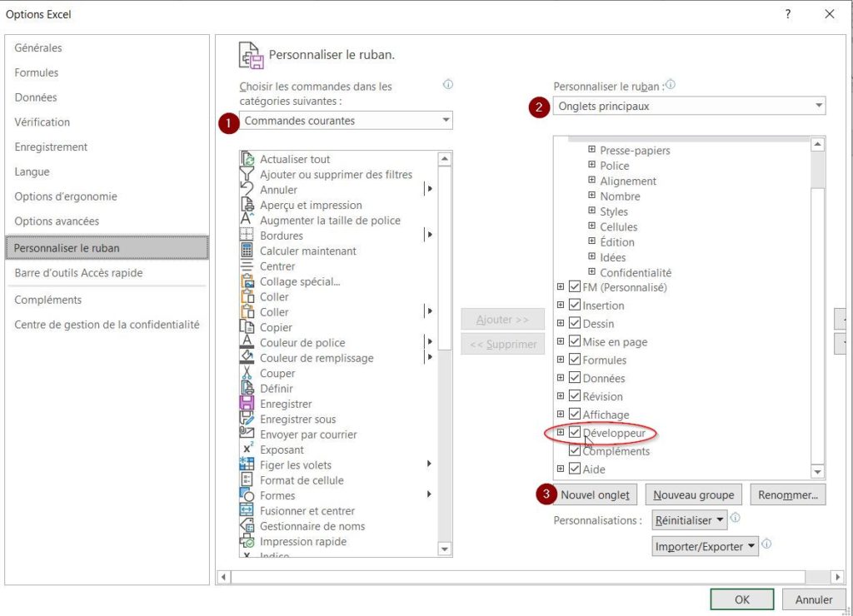Click the Actualiser tout command icon
The image size is (853, 616).
coord(247,159)
